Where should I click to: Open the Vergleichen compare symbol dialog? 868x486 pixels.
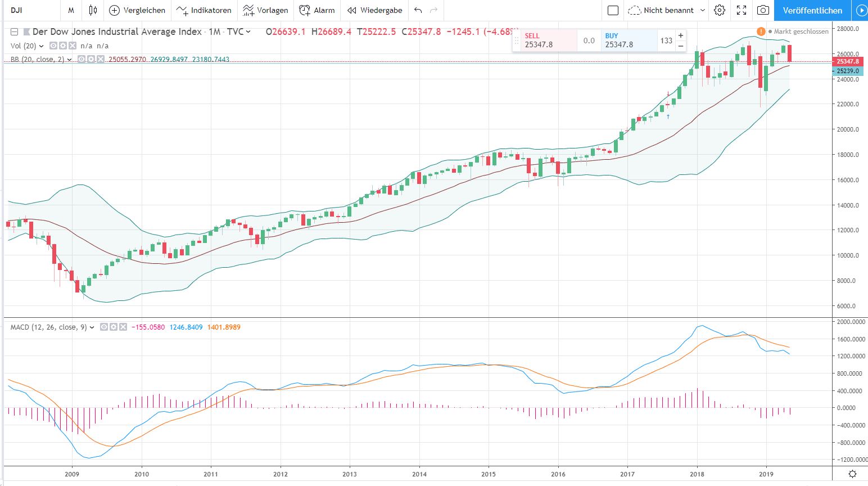[x=137, y=10]
